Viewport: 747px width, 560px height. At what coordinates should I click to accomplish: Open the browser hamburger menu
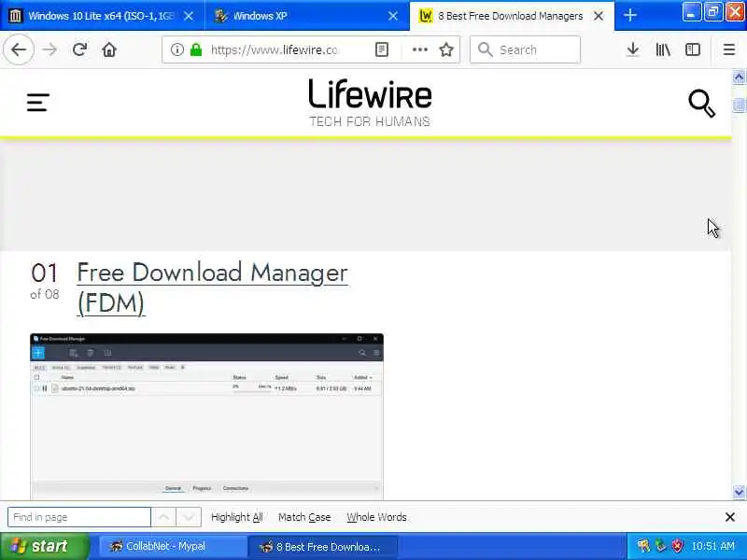click(x=729, y=49)
